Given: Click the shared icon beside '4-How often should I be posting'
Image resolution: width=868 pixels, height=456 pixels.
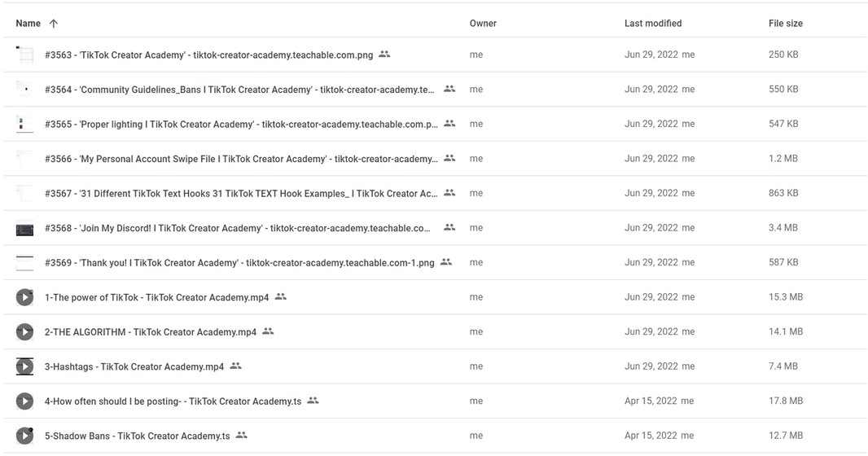Looking at the screenshot, I should [x=313, y=401].
